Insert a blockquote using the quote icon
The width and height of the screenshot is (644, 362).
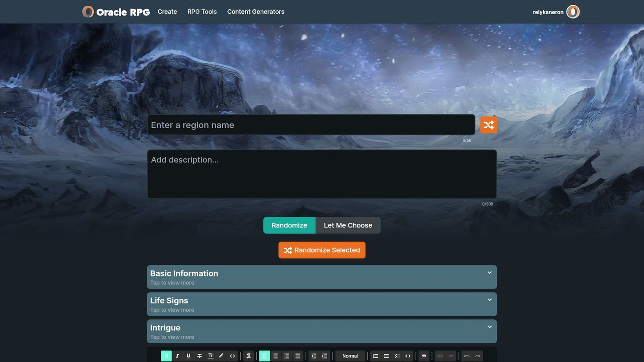pyautogui.click(x=423, y=356)
